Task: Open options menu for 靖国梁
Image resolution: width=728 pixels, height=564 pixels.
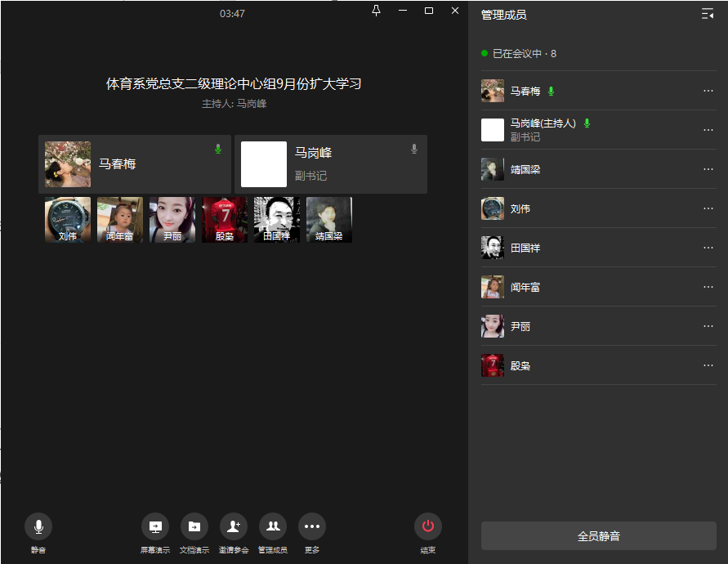Action: click(x=708, y=169)
